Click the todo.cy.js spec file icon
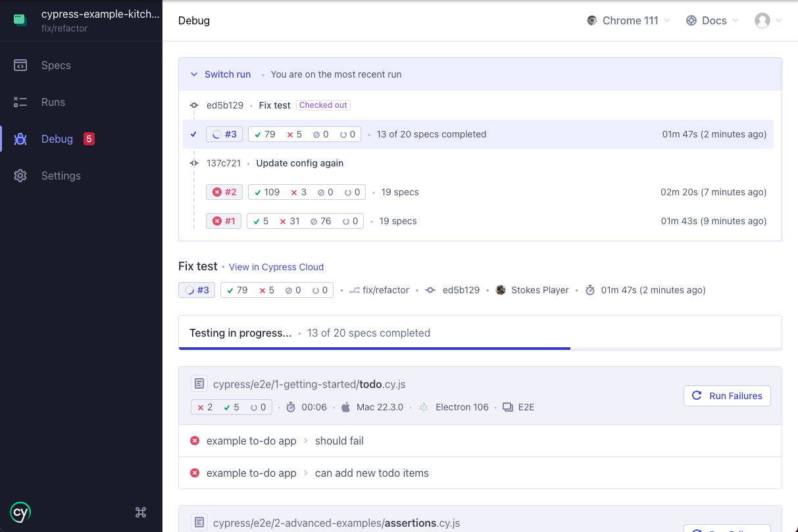 (199, 383)
